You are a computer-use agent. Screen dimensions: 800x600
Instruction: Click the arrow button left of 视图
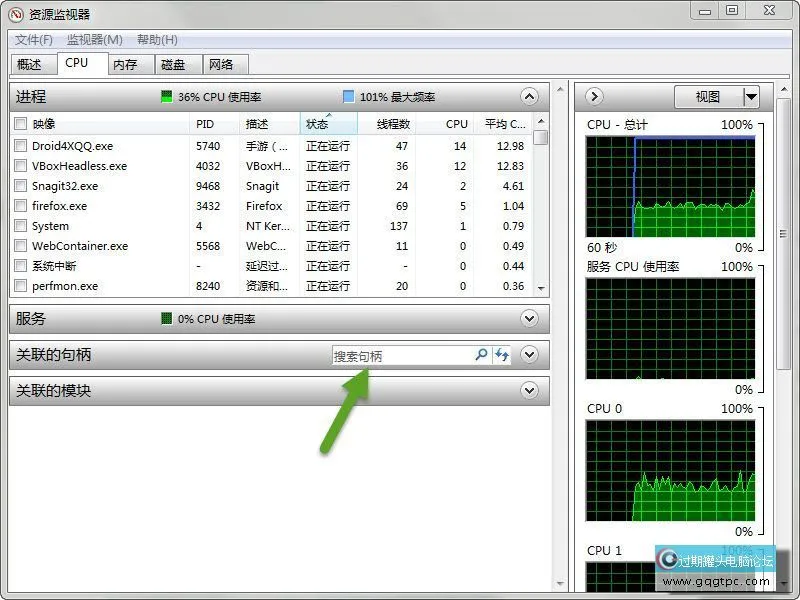point(594,97)
